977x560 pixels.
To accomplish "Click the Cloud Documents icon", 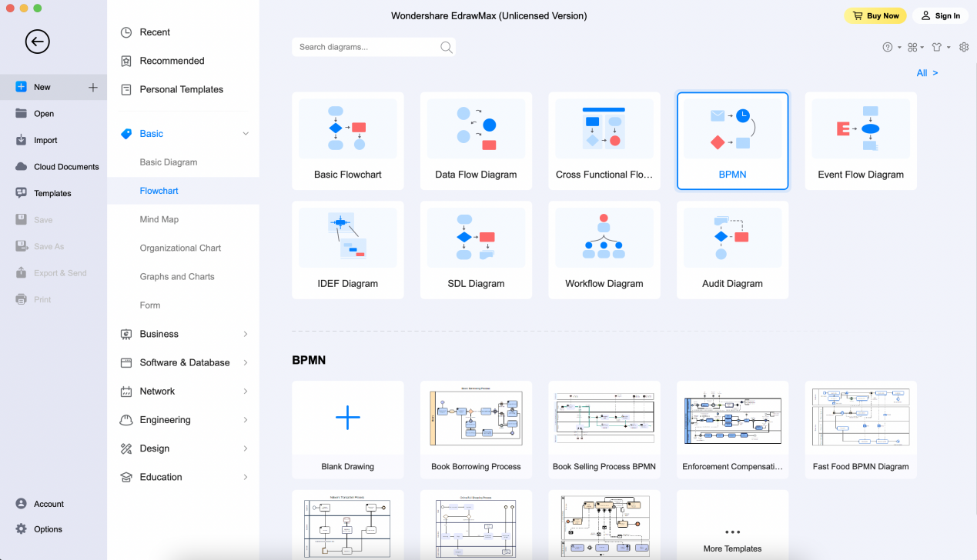I will click(x=21, y=166).
